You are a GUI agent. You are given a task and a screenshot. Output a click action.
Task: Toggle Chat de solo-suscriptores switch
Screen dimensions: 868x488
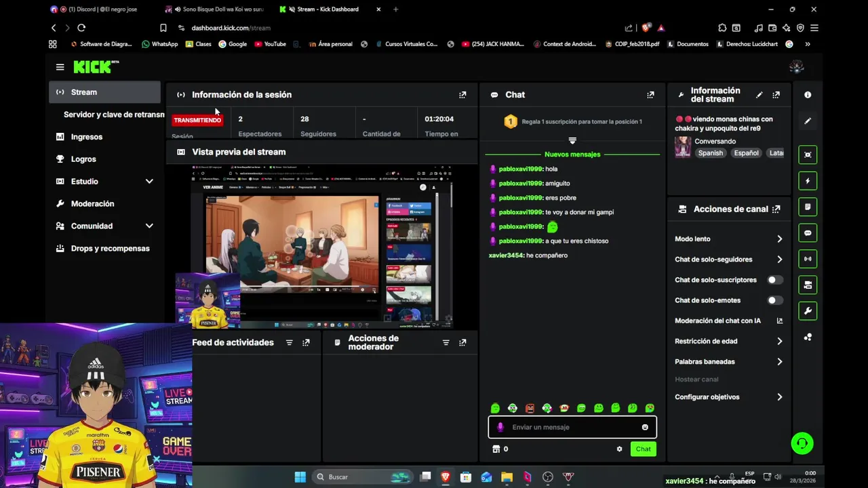[x=774, y=280]
